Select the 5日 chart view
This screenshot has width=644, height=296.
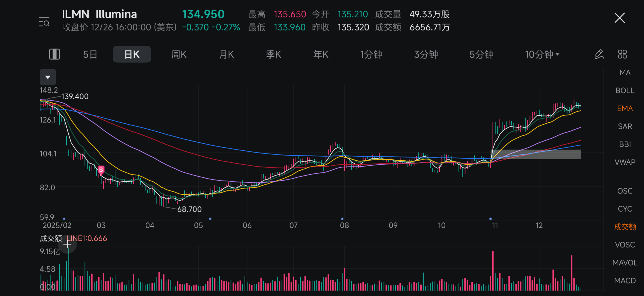pos(90,54)
